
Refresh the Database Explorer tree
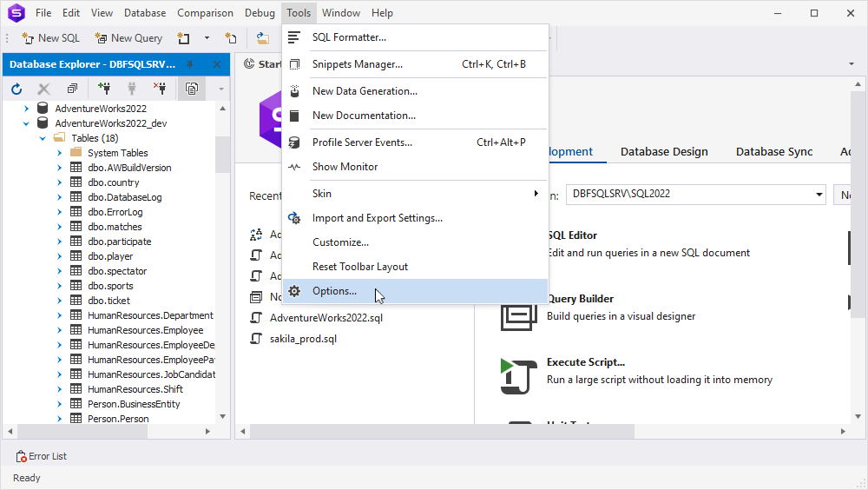[x=16, y=89]
